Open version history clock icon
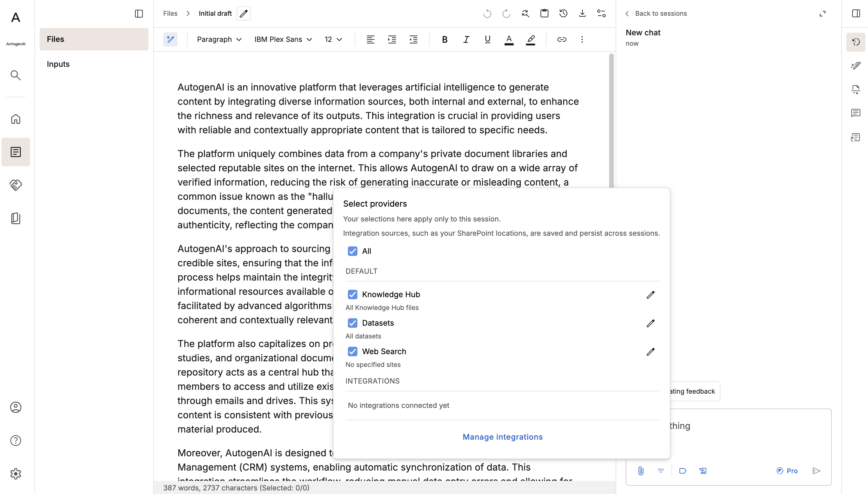The image size is (868, 494). 563,14
